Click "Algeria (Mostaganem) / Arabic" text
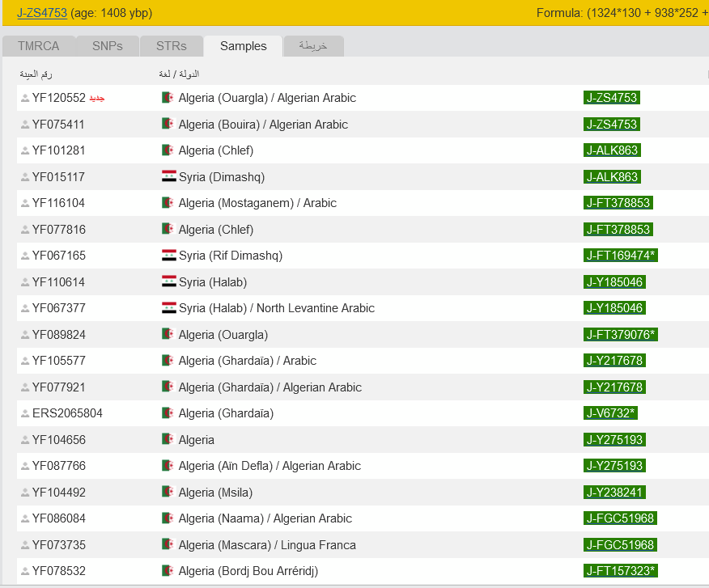 (x=257, y=203)
